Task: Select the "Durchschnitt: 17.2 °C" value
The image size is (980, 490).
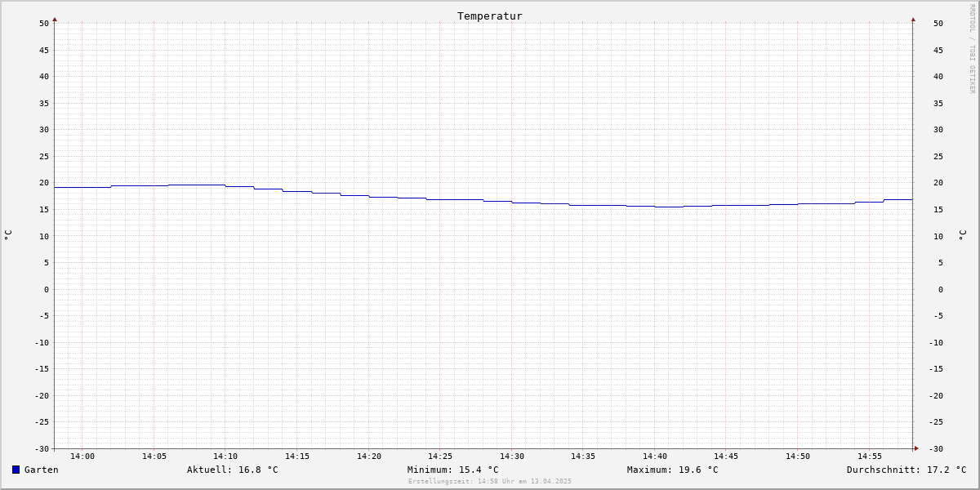Action: (906, 470)
